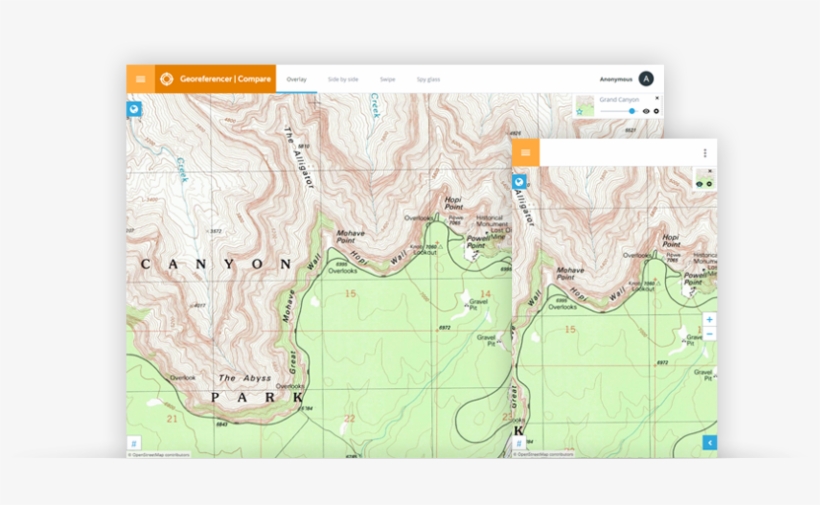820x505 pixels.
Task: Open layer settings gear in the mobile window
Action: pyautogui.click(x=709, y=184)
